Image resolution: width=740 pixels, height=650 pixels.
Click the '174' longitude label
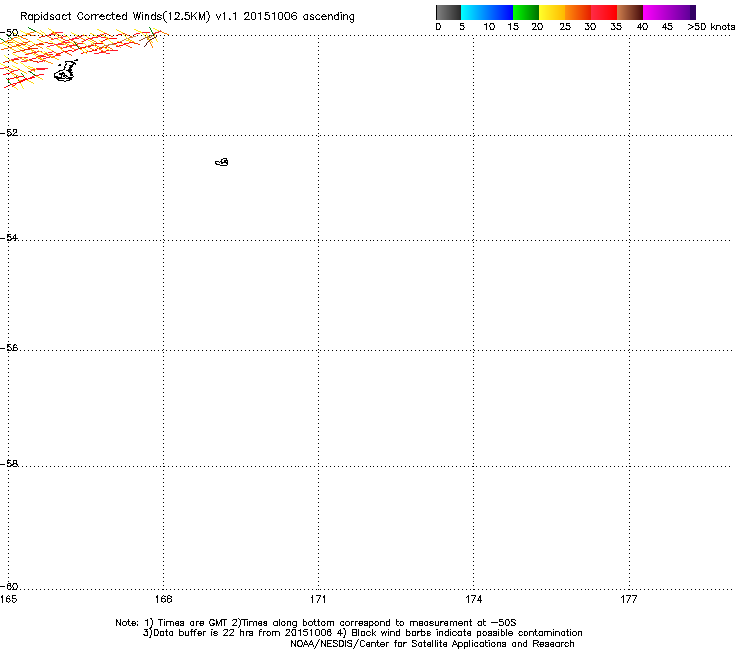click(473, 599)
